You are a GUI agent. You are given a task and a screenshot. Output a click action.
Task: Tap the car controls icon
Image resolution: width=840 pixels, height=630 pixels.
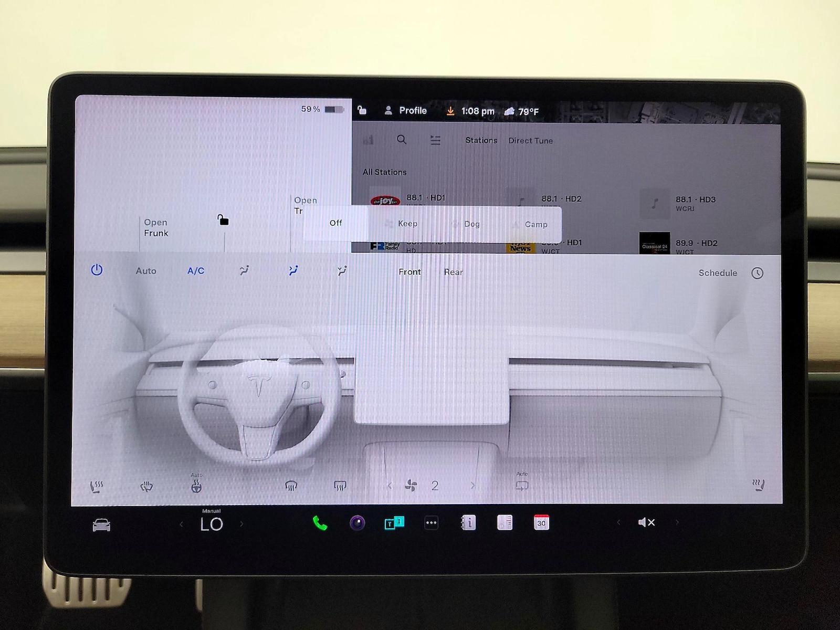point(101,524)
